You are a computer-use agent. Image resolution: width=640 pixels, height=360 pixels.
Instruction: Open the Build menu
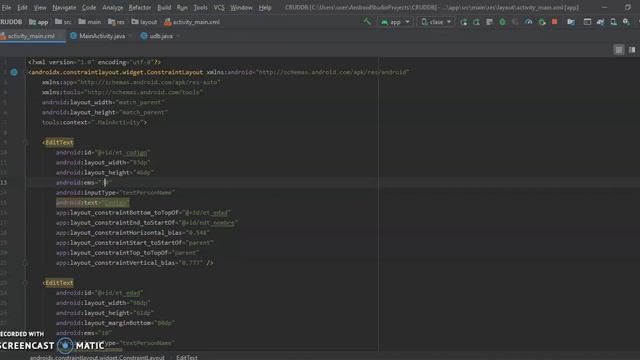[164, 7]
